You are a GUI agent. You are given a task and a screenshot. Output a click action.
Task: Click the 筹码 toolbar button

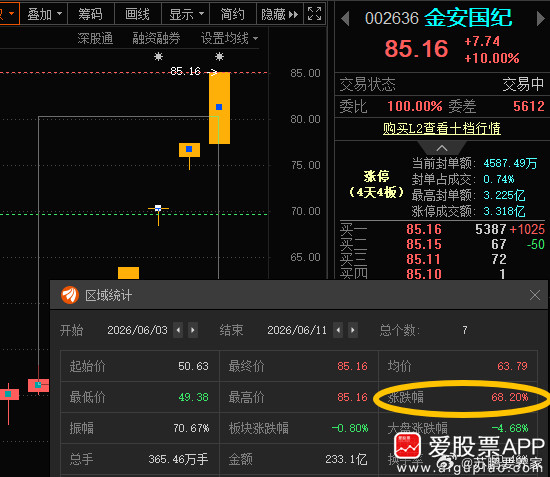pyautogui.click(x=90, y=14)
